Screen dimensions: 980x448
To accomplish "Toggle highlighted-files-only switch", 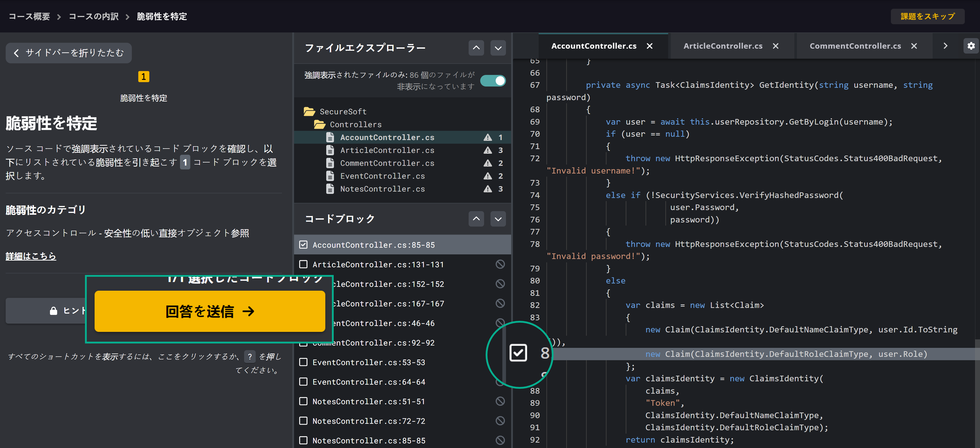I will pyautogui.click(x=493, y=81).
